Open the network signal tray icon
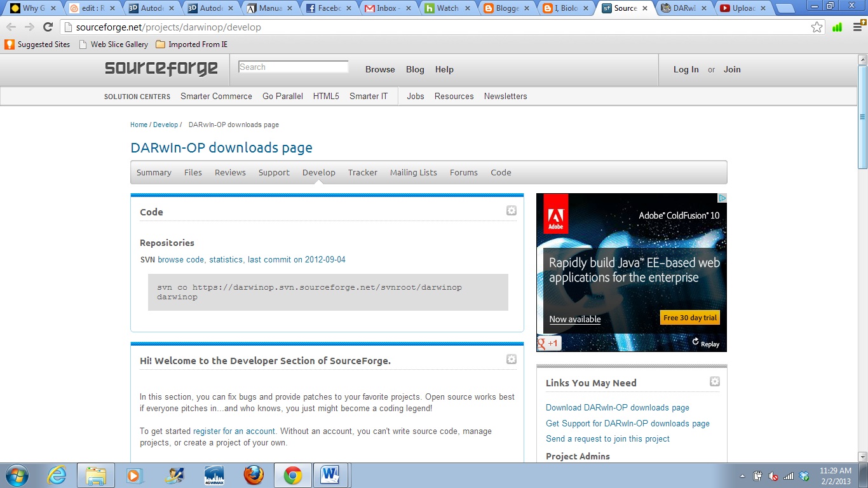The width and height of the screenshot is (868, 488). pyautogui.click(x=789, y=476)
